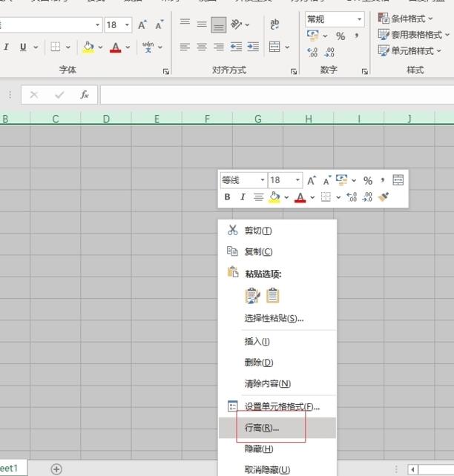Open alignment dialog launcher in 对齐方式

294,71
